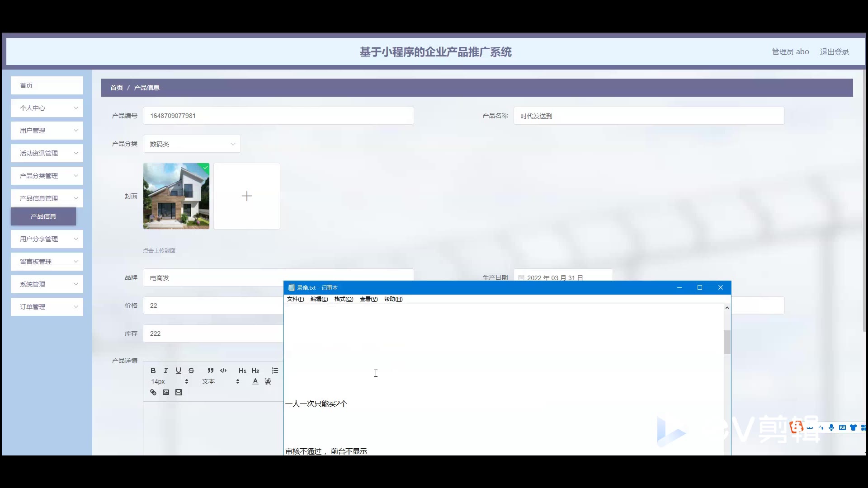The image size is (868, 488).
Task: Click the 退出登录 logout link
Action: pyautogui.click(x=834, y=52)
